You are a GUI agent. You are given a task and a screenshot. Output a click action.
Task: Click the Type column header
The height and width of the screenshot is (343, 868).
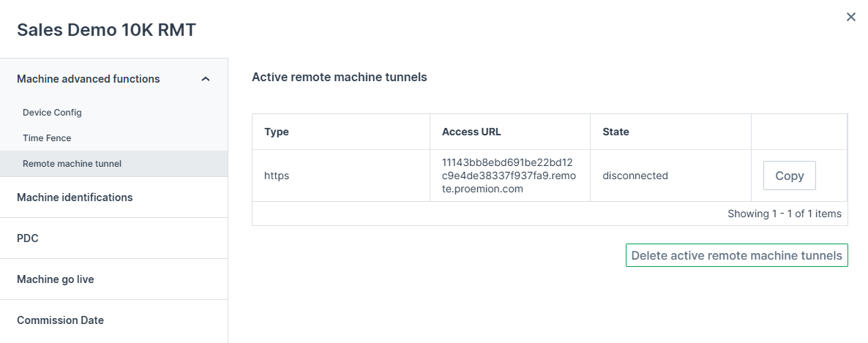[277, 132]
